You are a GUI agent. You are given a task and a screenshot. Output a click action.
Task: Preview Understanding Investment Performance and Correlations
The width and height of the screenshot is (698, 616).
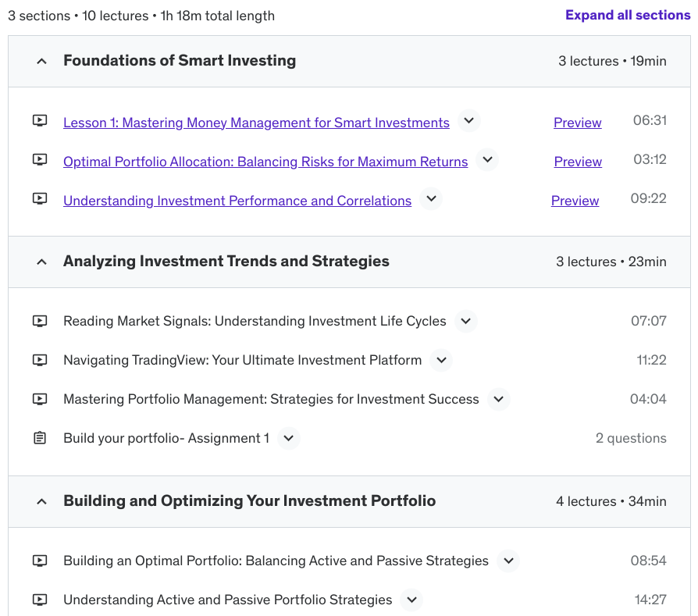click(575, 201)
